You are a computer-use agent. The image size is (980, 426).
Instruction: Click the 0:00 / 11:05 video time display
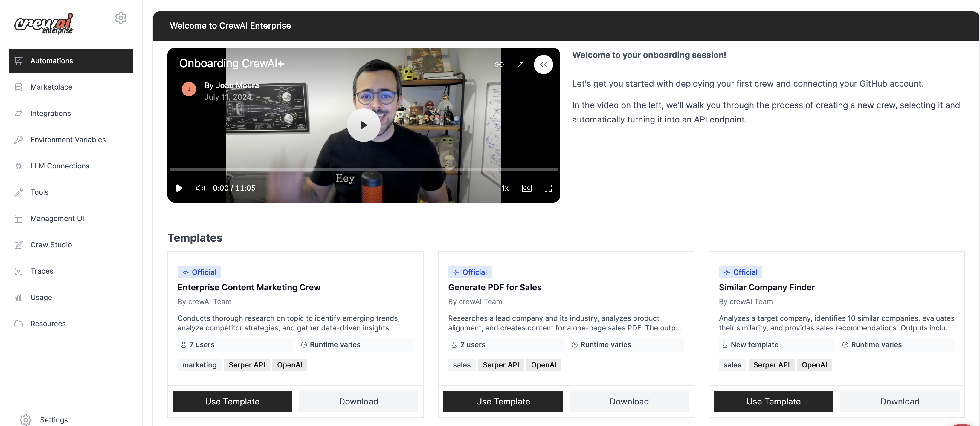[x=234, y=188]
